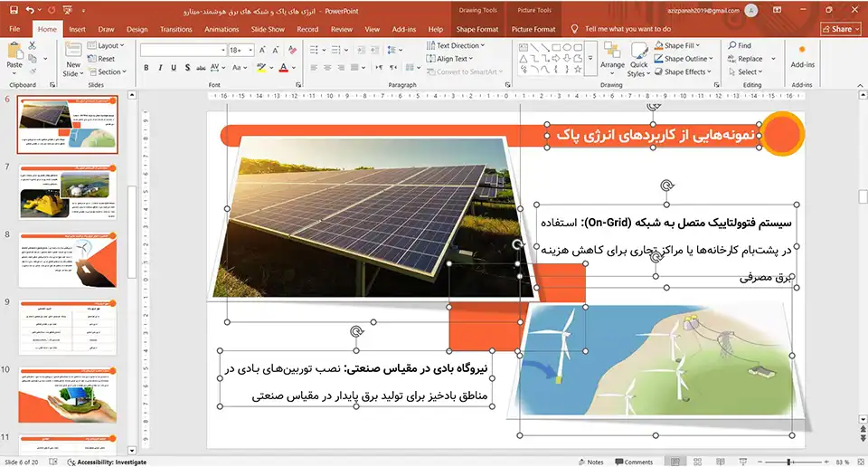
Task: Select the rectangle shape in shapes gallery
Action: 556,48
